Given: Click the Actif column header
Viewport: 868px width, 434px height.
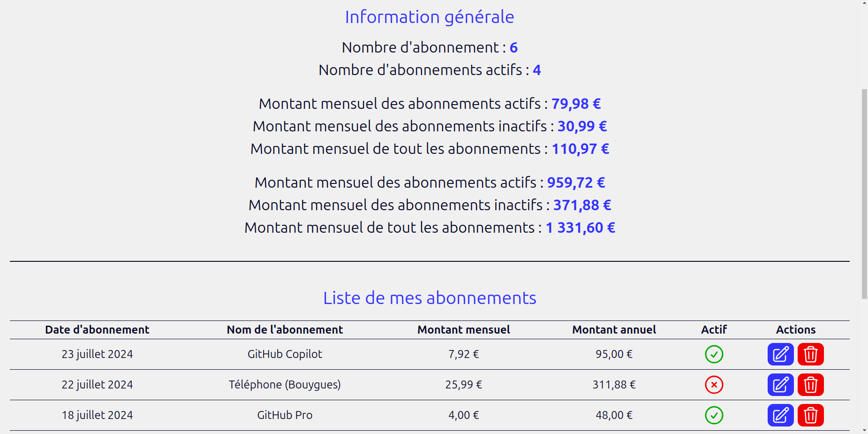Looking at the screenshot, I should click(713, 329).
